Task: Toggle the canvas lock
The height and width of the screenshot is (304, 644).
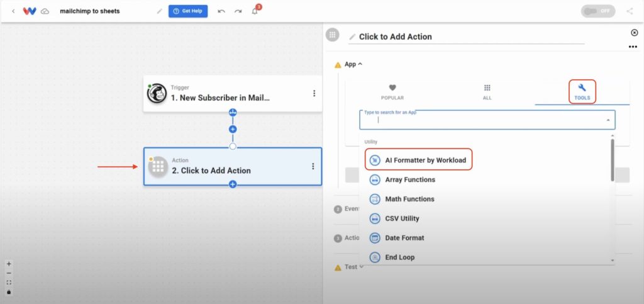Action: pos(9,292)
